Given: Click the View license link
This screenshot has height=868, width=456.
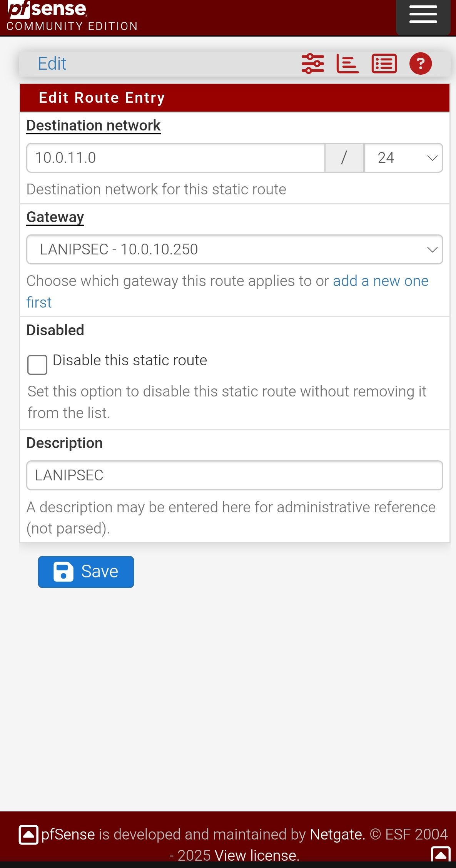Looking at the screenshot, I should click(257, 855).
